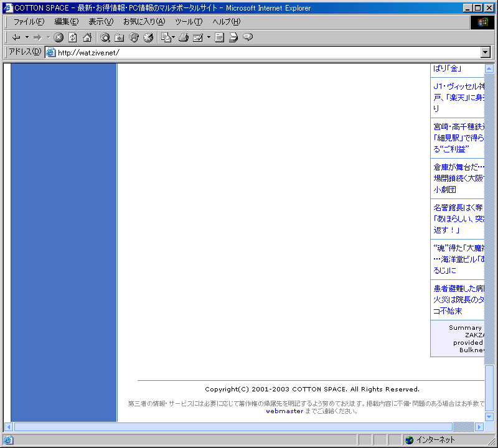Stop page loading with the Stop icon
The width and height of the screenshot is (498, 448).
coord(59,37)
